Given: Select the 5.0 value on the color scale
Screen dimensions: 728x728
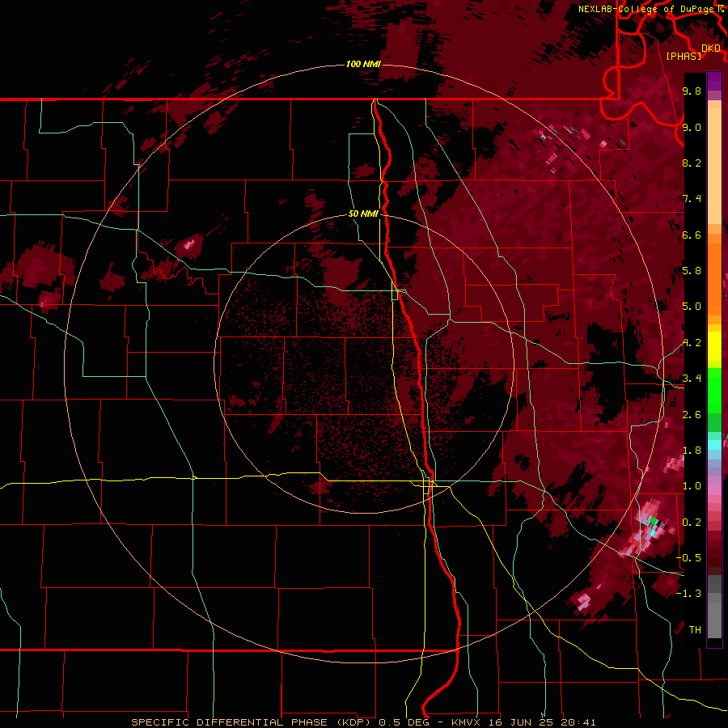Looking at the screenshot, I should [x=692, y=307].
